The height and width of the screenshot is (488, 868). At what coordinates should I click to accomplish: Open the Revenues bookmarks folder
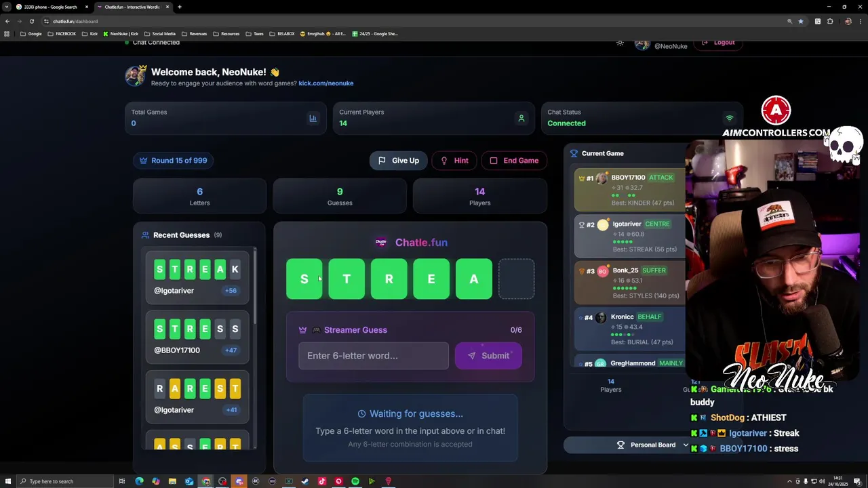[194, 34]
